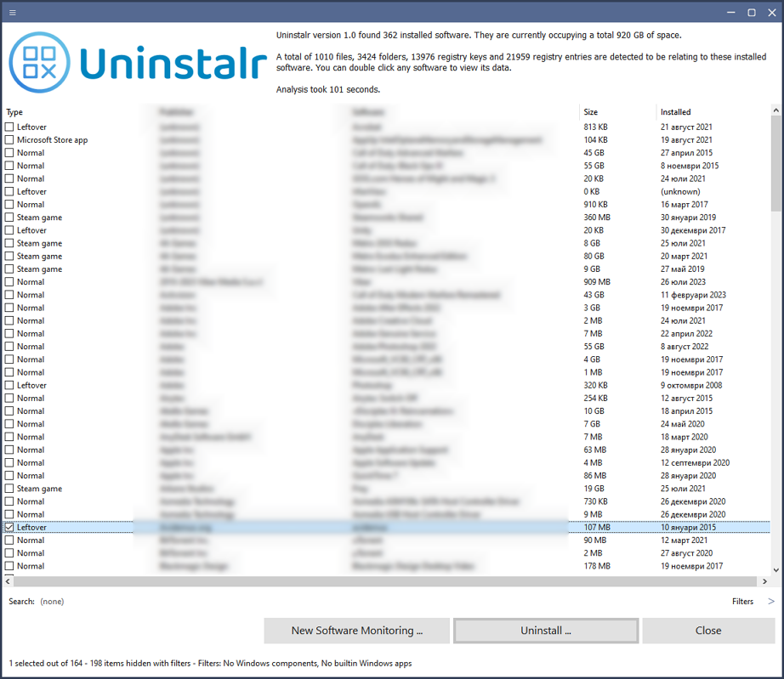Click the Filters label

742,601
